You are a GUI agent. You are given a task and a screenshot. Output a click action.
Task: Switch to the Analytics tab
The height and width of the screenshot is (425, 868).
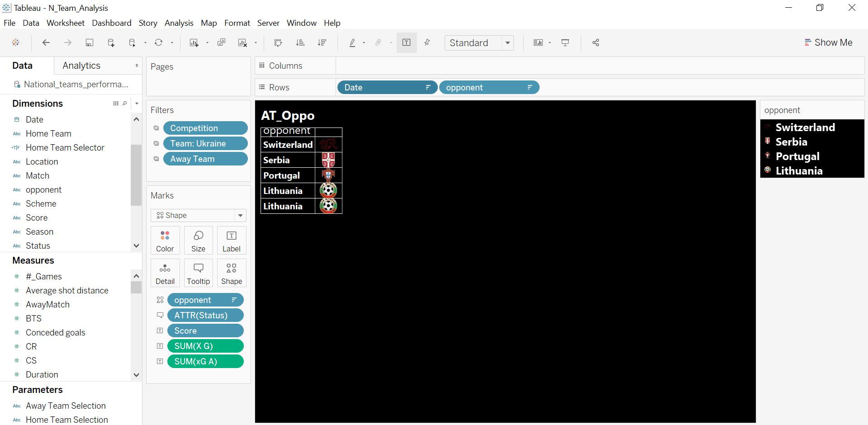pos(81,66)
